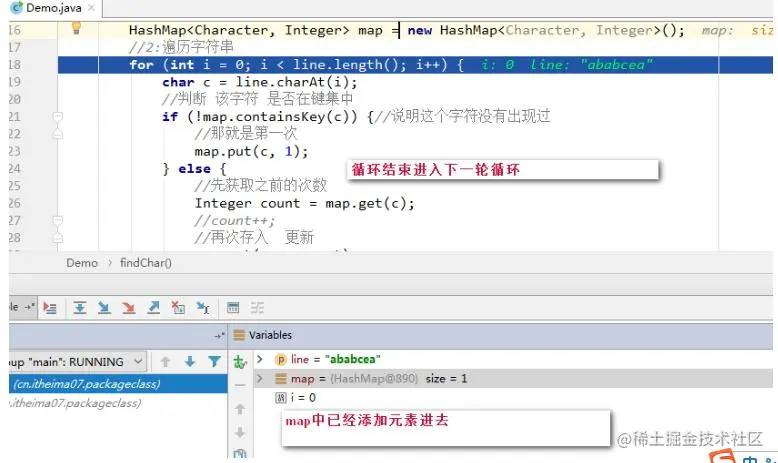Select the Demo.java editor tab
The width and height of the screenshot is (778, 463).
click(x=54, y=8)
